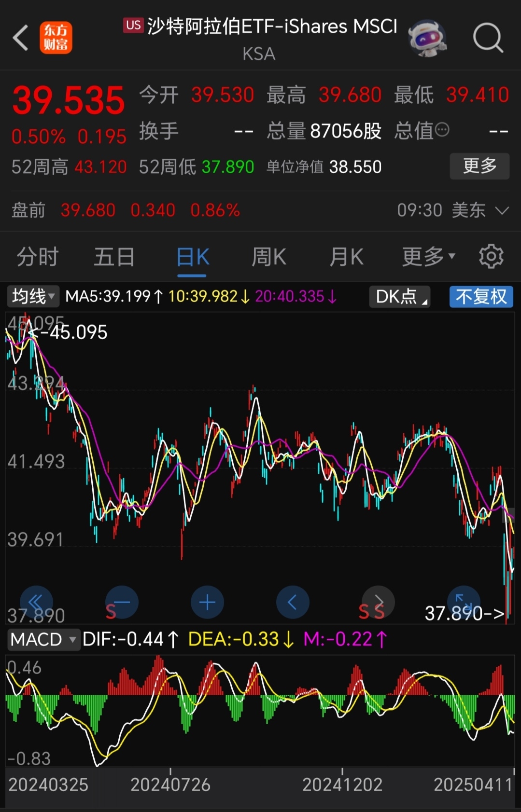Switch to 五日 tab
Image resolution: width=521 pixels, height=812 pixels.
pyautogui.click(x=114, y=256)
